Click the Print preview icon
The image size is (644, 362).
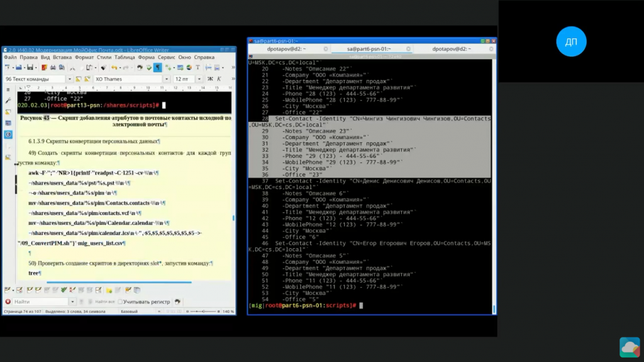(x=62, y=67)
